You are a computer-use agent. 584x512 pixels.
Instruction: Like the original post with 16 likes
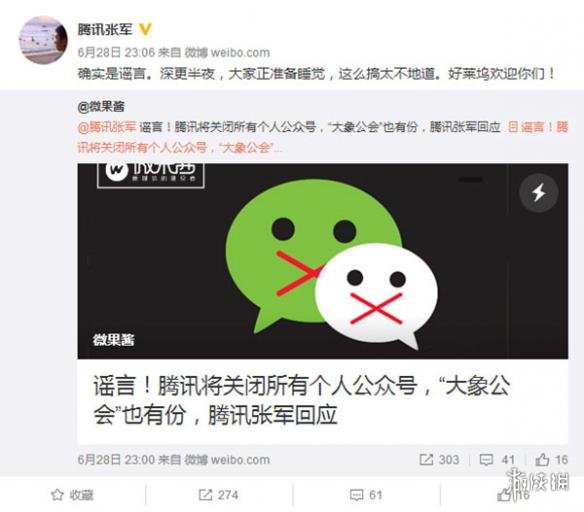(552, 459)
